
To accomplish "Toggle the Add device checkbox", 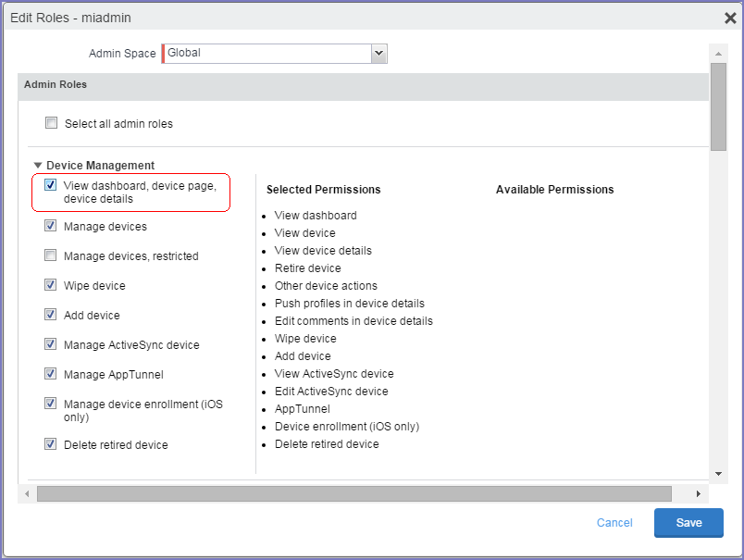I will 50,314.
